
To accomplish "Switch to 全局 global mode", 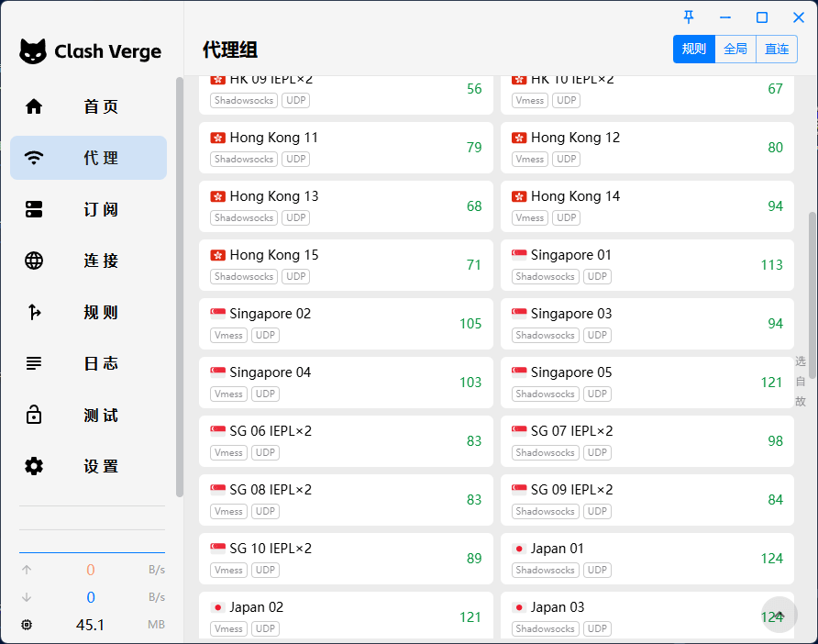I will [735, 50].
